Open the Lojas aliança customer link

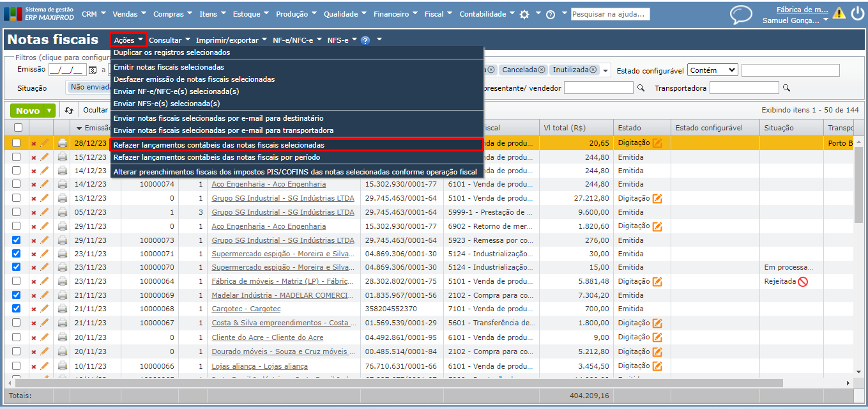pyautogui.click(x=259, y=366)
